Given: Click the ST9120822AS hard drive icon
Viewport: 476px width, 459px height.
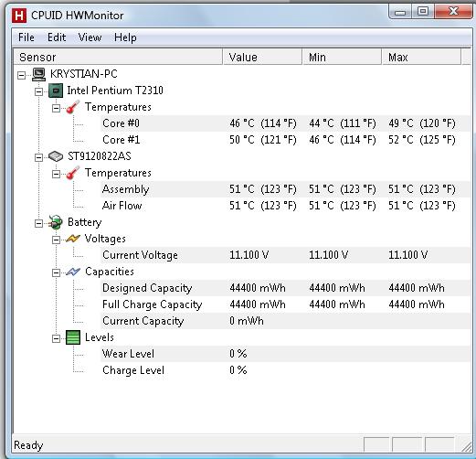Looking at the screenshot, I should 56,156.
